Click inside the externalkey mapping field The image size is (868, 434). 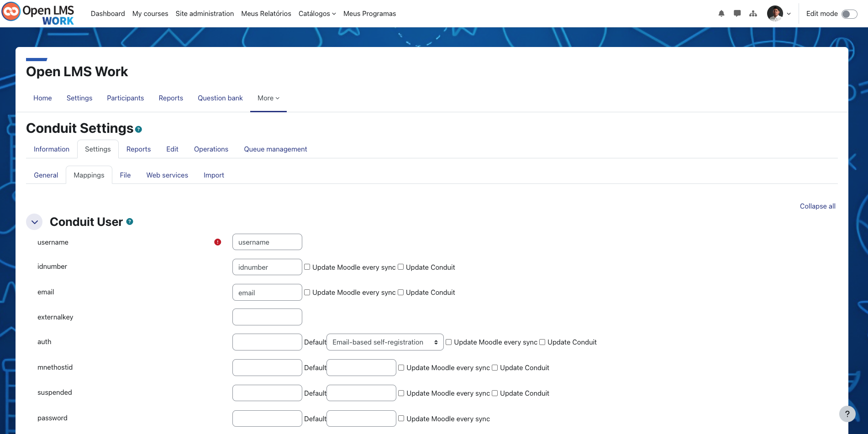(267, 317)
